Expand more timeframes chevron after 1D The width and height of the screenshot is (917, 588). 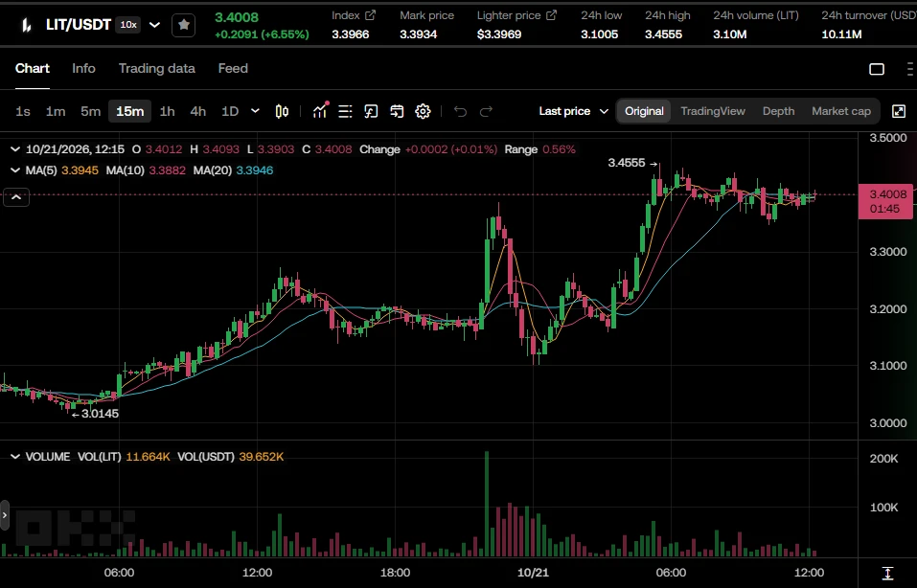coord(255,111)
